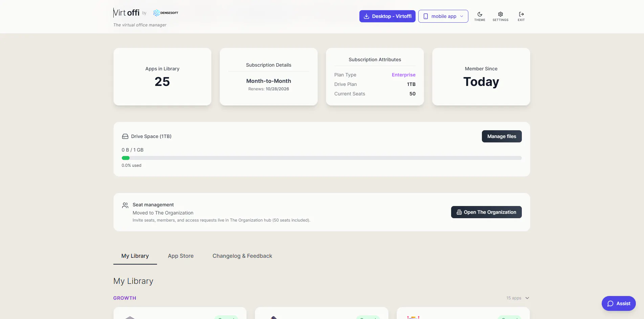Click the Moved to The Organization text

click(x=163, y=213)
